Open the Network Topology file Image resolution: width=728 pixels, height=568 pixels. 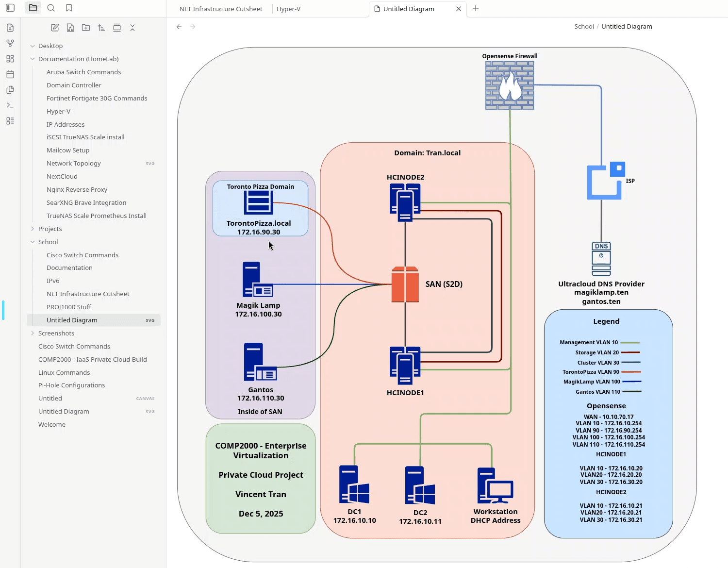pyautogui.click(x=74, y=163)
